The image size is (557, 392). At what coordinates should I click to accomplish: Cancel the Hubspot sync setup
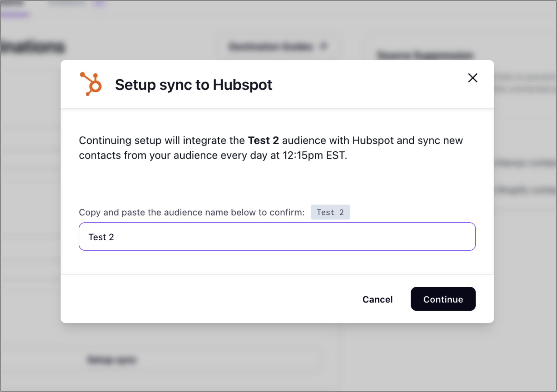[377, 299]
